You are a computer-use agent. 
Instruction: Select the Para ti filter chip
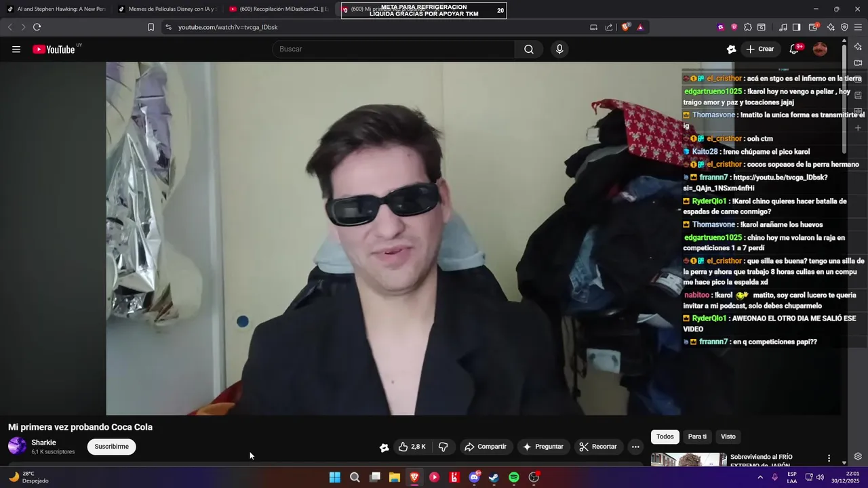697,436
